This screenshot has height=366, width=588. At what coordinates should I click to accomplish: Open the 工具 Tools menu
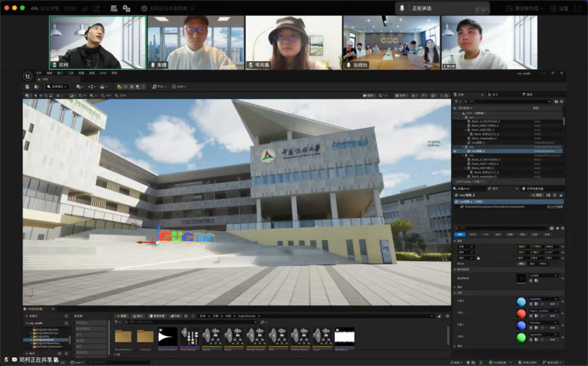[70, 73]
